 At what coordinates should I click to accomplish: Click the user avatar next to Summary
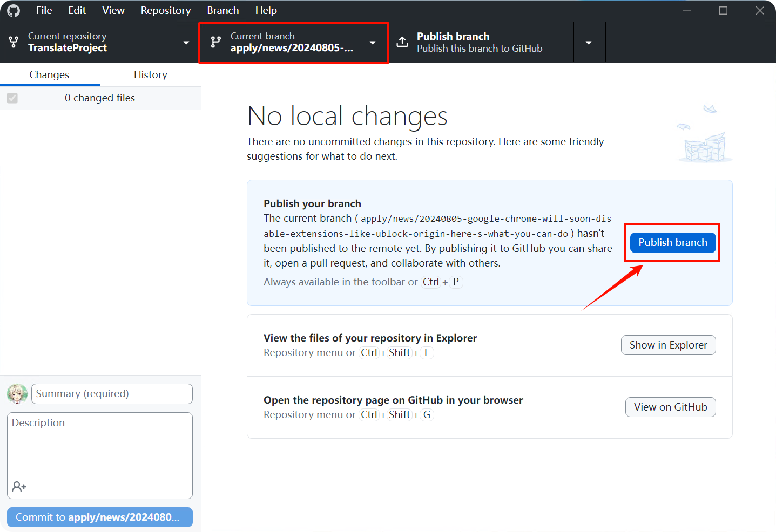pyautogui.click(x=17, y=394)
